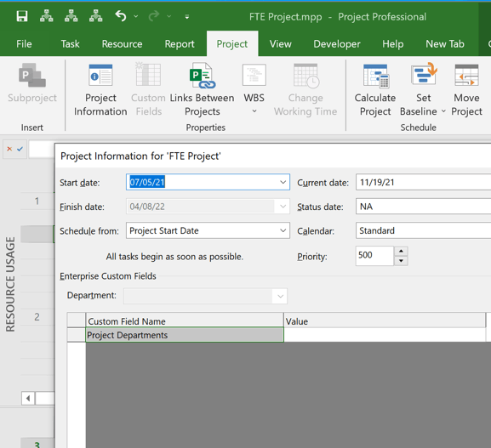The height and width of the screenshot is (448, 491).
Task: Select the Project Departments custom field row
Action: (x=185, y=335)
